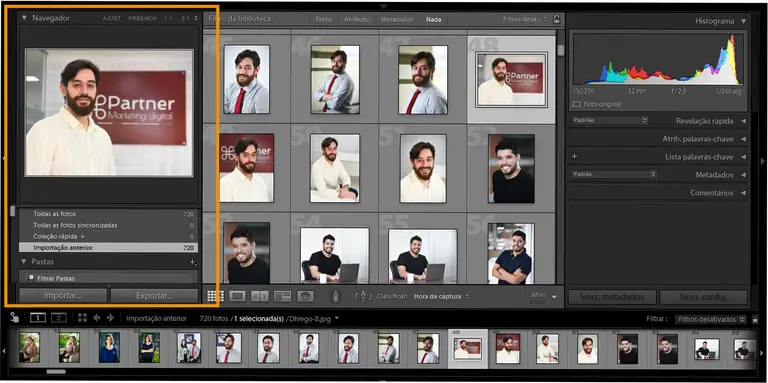
Task: Collapse the Pastas panel triangle
Action: [24, 262]
